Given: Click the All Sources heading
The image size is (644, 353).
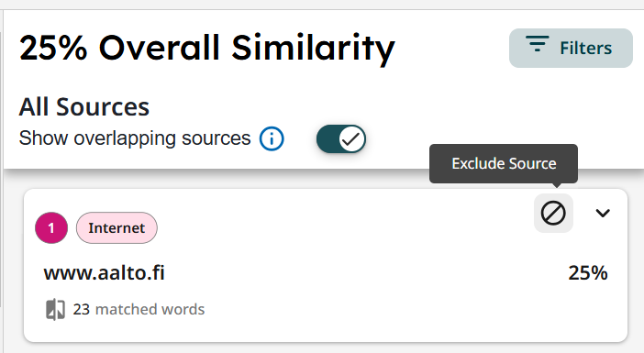Looking at the screenshot, I should [84, 107].
